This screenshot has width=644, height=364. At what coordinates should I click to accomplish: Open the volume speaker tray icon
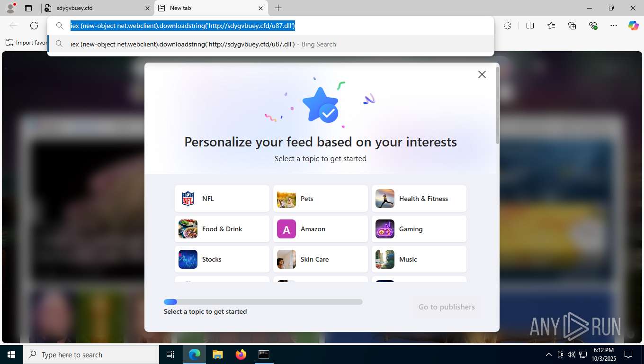click(571, 355)
